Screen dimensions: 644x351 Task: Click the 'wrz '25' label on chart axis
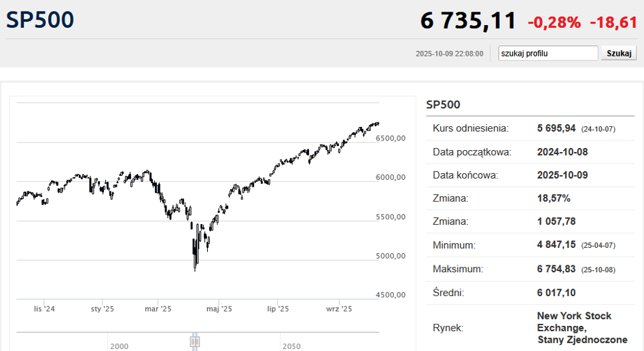click(338, 309)
